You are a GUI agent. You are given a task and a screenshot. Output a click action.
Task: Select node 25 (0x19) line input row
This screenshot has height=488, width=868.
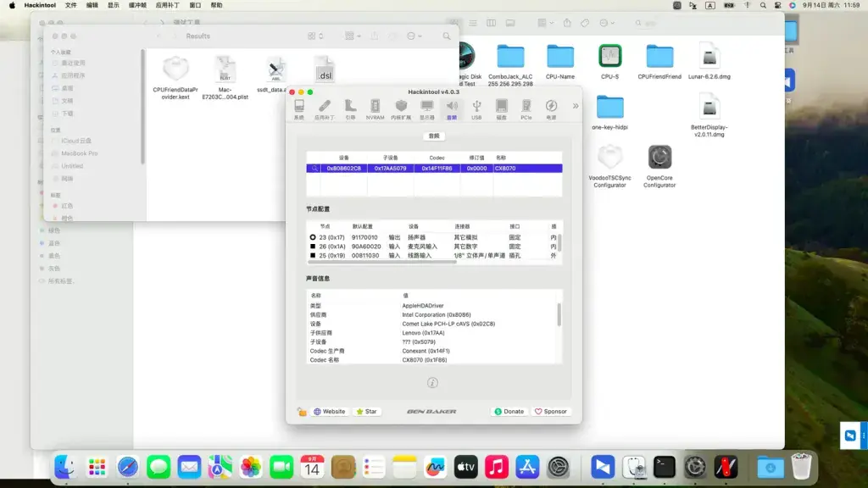(434, 256)
